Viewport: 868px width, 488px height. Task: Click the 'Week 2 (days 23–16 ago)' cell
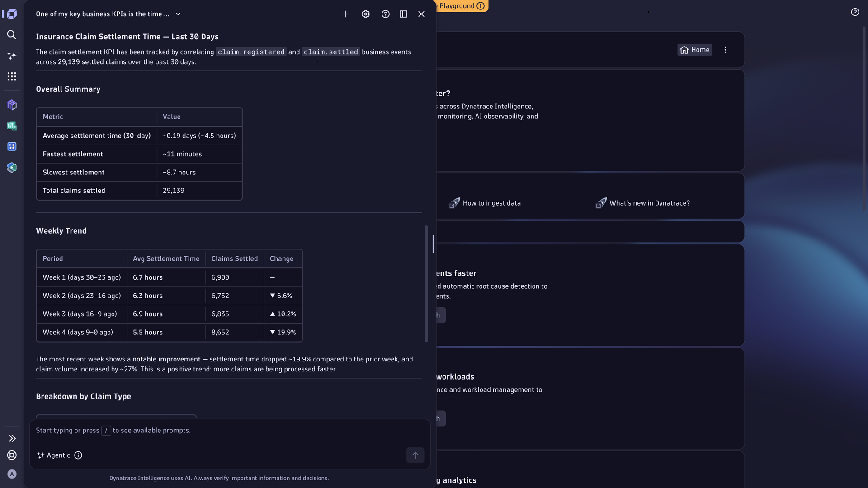82,296
